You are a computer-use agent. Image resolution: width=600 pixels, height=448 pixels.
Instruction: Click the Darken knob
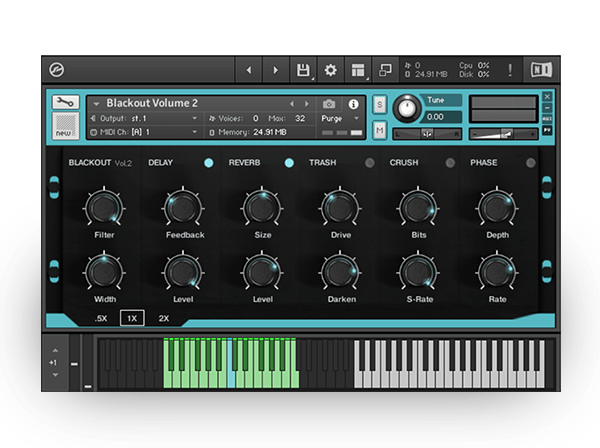click(340, 272)
